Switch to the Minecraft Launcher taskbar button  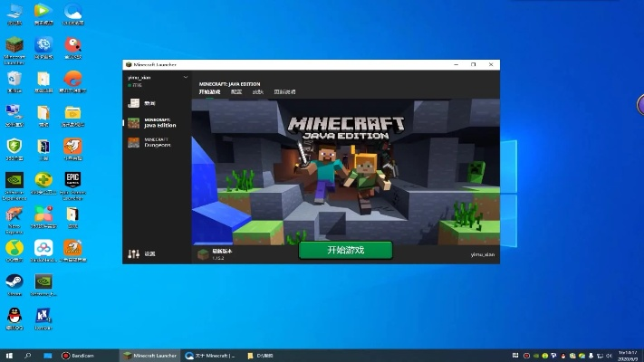point(150,356)
